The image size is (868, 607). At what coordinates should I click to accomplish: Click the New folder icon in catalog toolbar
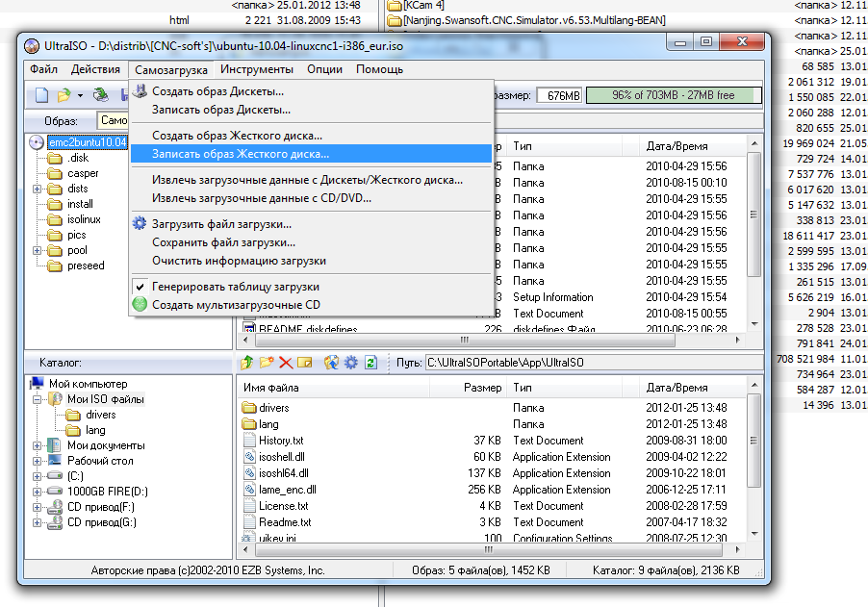click(x=267, y=363)
